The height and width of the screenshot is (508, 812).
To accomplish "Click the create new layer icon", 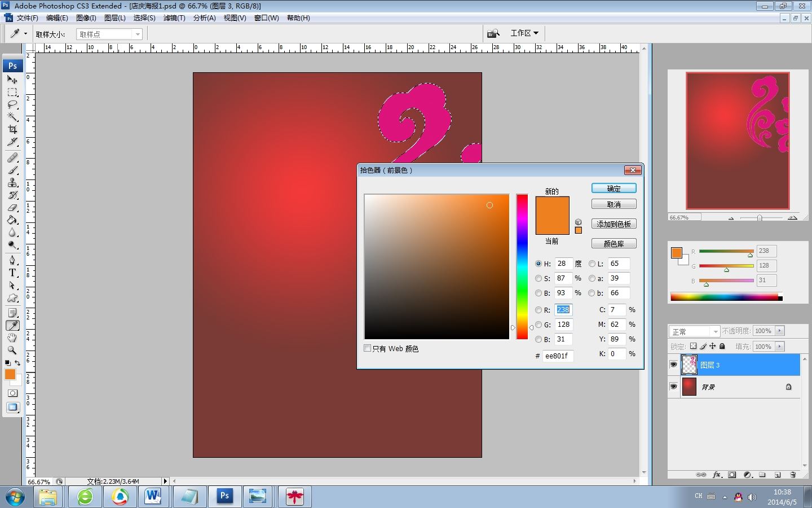I will point(778,475).
